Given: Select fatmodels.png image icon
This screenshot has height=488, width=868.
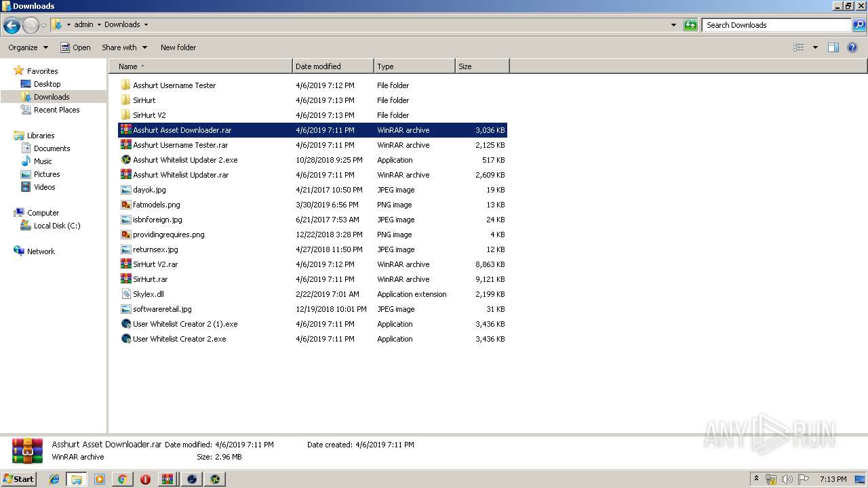Looking at the screenshot, I should click(125, 205).
